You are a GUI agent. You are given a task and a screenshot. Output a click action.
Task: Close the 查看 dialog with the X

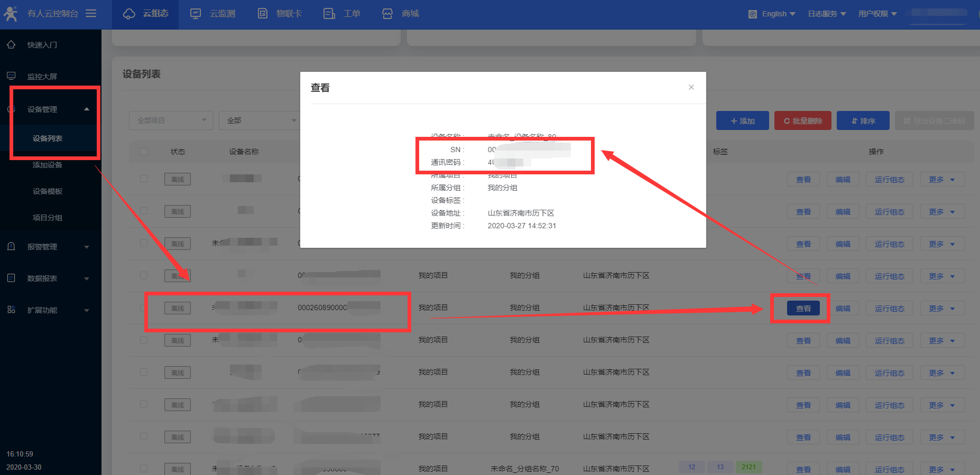pos(691,87)
